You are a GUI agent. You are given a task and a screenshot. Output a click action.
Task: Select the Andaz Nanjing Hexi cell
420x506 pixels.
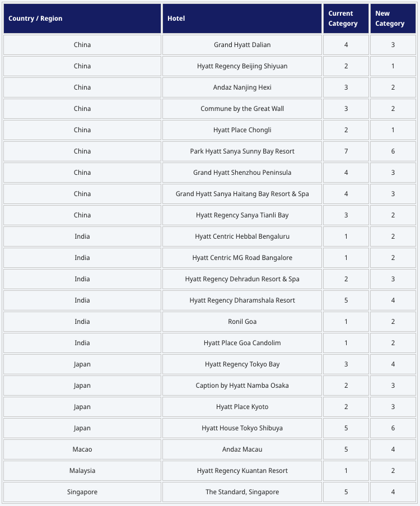point(242,87)
